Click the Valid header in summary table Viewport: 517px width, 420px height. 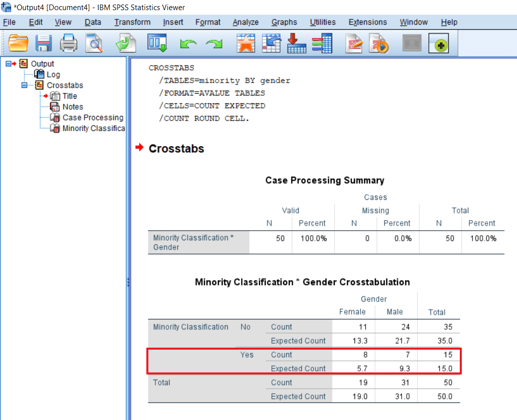tap(291, 211)
